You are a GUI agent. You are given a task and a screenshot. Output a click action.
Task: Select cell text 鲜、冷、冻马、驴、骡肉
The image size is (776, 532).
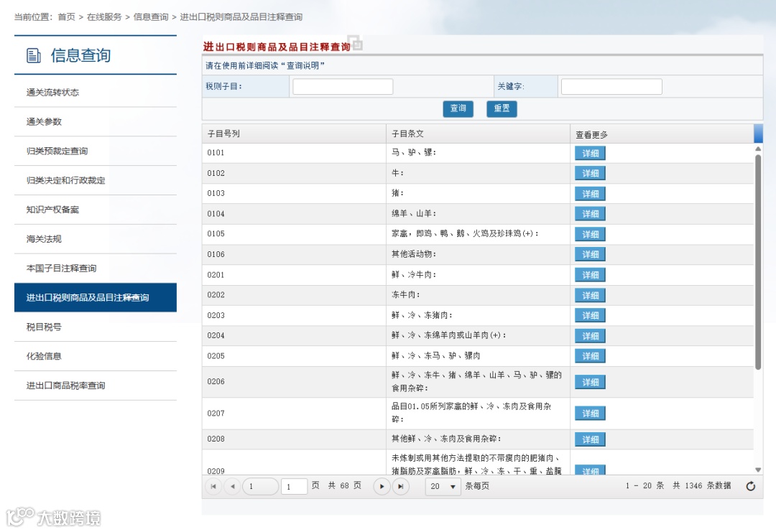435,356
